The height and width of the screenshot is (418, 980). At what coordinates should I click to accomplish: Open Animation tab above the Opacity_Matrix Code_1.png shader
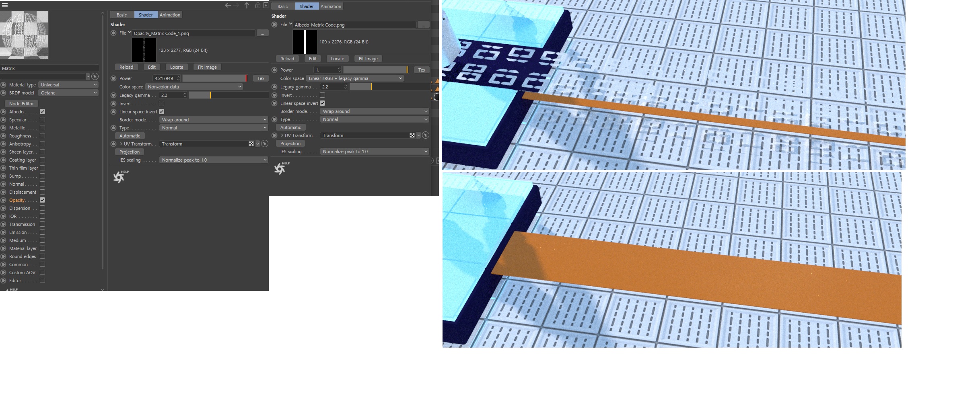170,15
